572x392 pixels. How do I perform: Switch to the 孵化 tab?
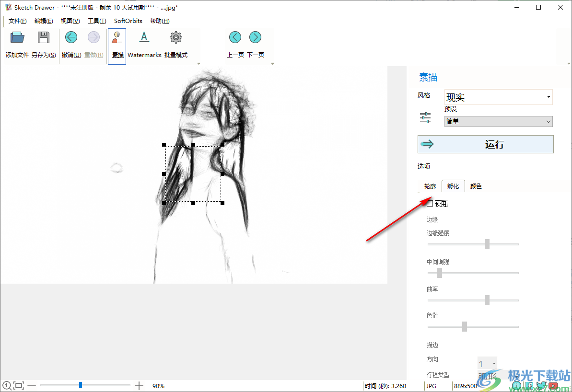pos(453,186)
